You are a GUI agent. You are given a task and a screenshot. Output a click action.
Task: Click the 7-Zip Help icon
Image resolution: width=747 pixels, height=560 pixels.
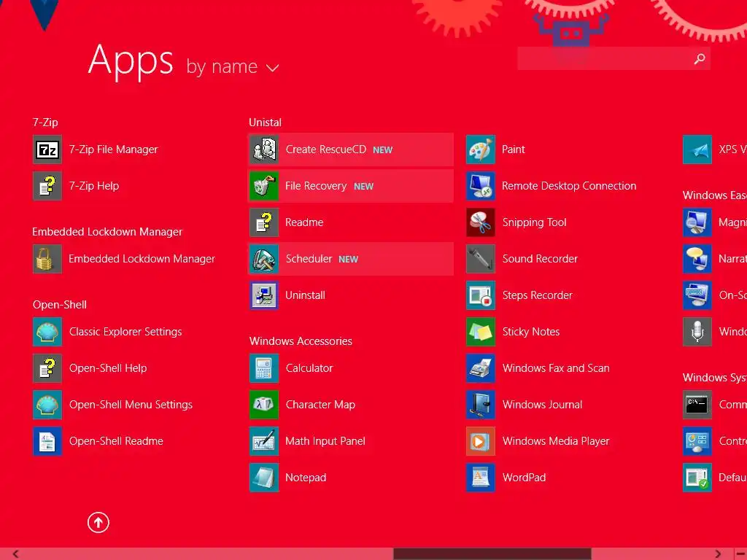(x=47, y=186)
